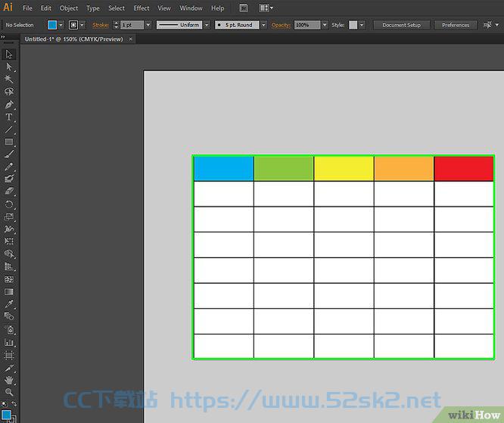
Task: Select the Zoom tool
Action: [x=8, y=392]
